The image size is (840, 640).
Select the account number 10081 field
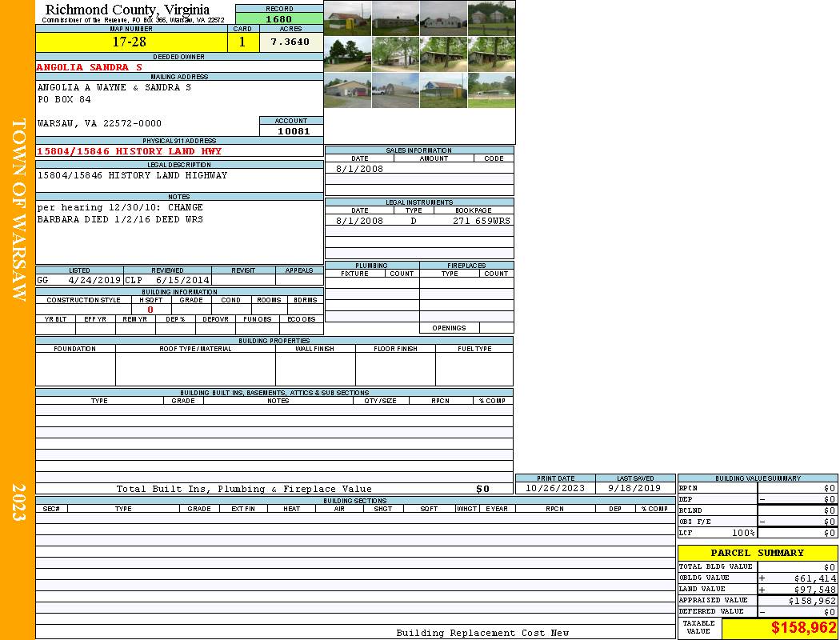[291, 130]
